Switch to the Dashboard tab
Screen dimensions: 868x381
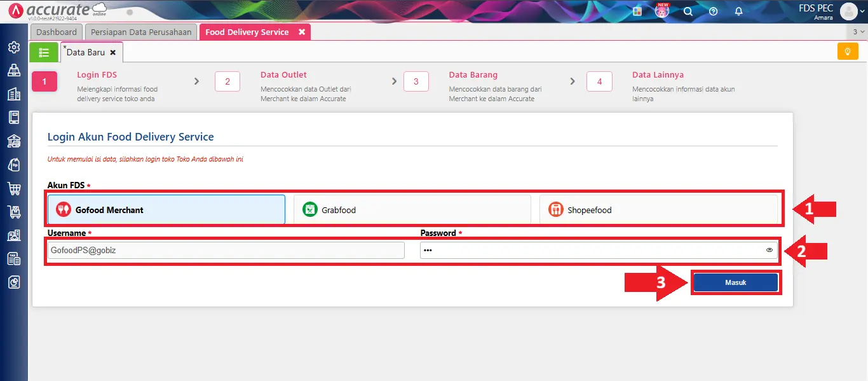(x=57, y=32)
